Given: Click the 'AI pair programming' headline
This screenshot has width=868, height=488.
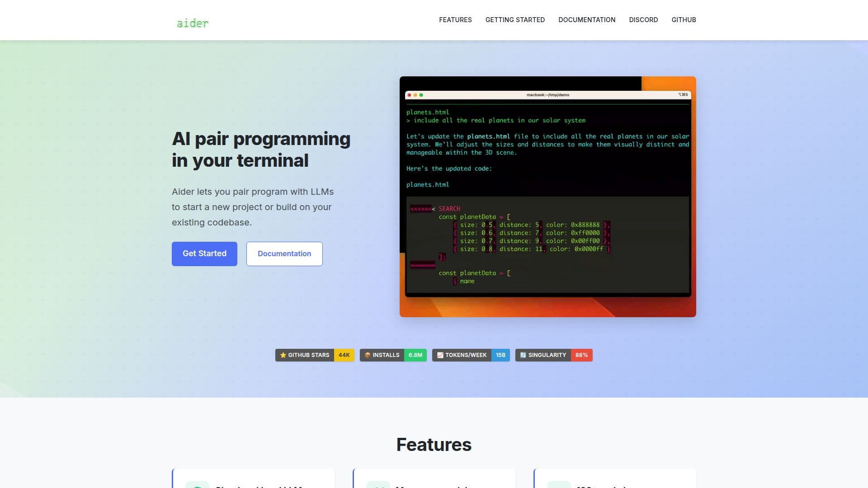Looking at the screenshot, I should [261, 150].
